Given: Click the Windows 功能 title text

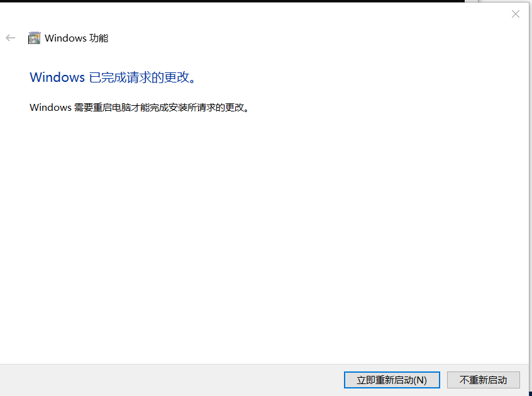Looking at the screenshot, I should pyautogui.click(x=76, y=38).
